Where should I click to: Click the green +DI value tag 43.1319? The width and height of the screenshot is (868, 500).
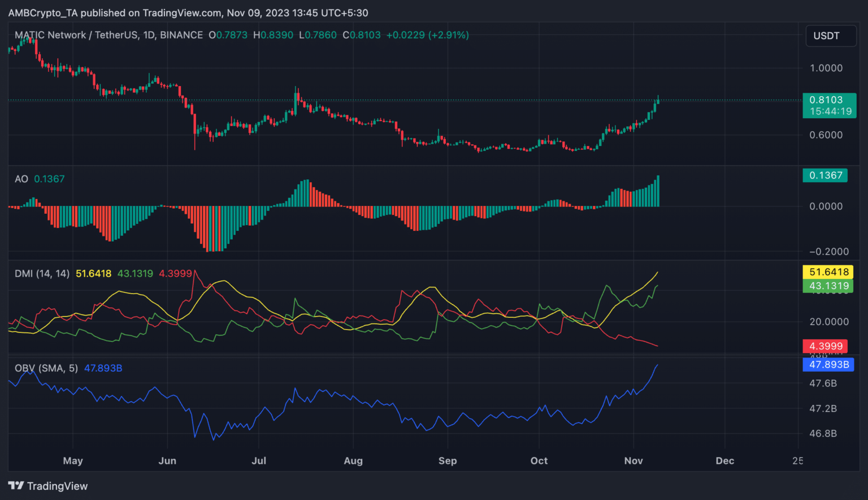point(828,286)
